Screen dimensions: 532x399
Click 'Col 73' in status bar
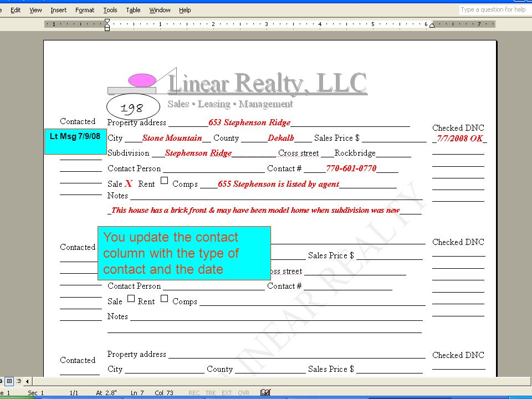[x=164, y=393]
